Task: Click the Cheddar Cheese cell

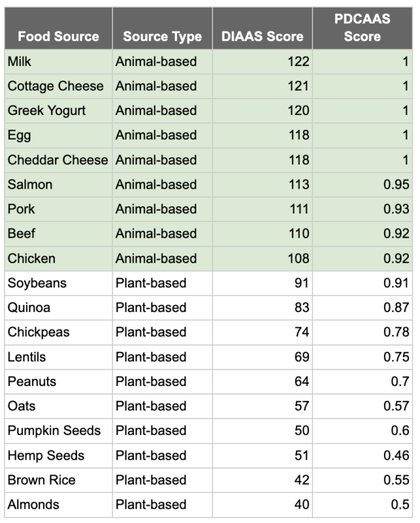Action: tap(58, 160)
